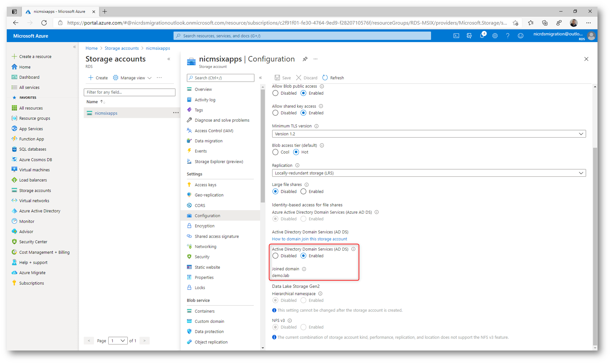This screenshot has height=364, width=611.
Task: Open Azure Cosmos DB favorite
Action: 31,159
